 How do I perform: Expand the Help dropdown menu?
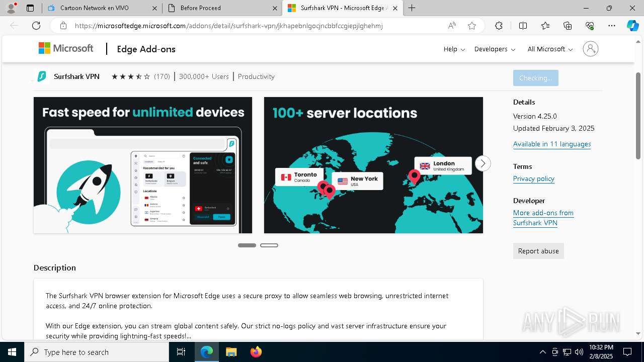(x=454, y=49)
